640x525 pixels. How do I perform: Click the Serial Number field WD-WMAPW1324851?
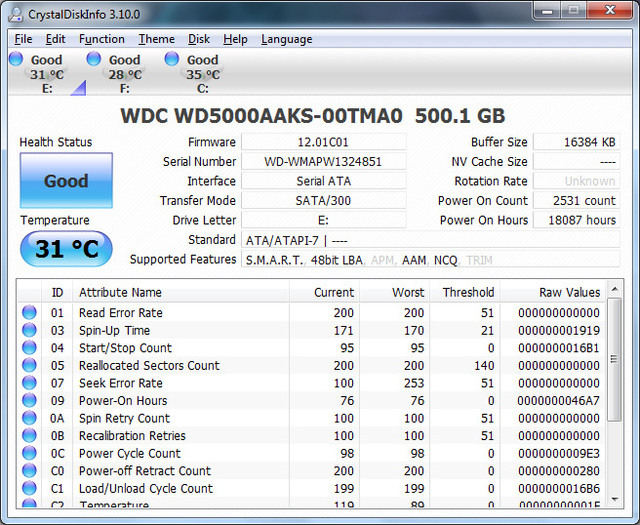click(323, 162)
